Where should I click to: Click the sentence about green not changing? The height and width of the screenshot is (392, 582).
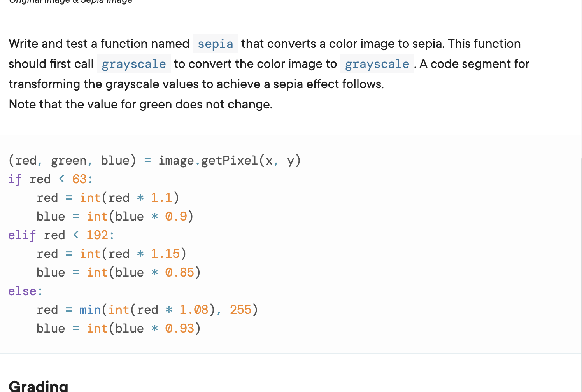[x=140, y=104]
